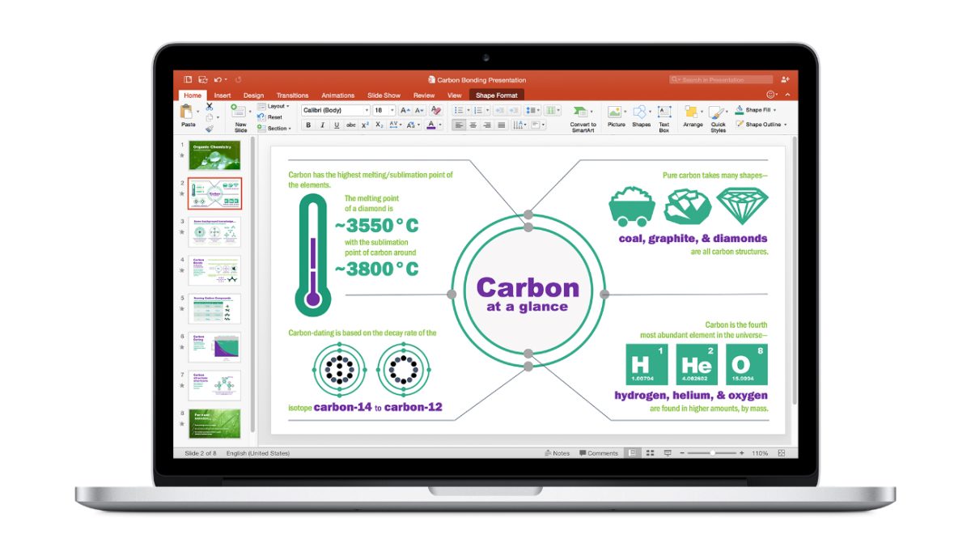Click the Format Painter brush icon

coord(210,128)
